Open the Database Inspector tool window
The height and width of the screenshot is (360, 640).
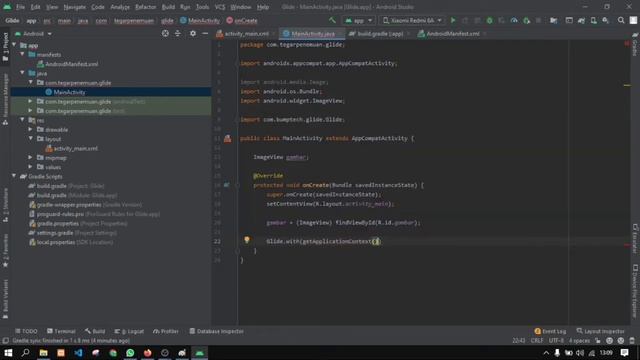[x=216, y=331]
